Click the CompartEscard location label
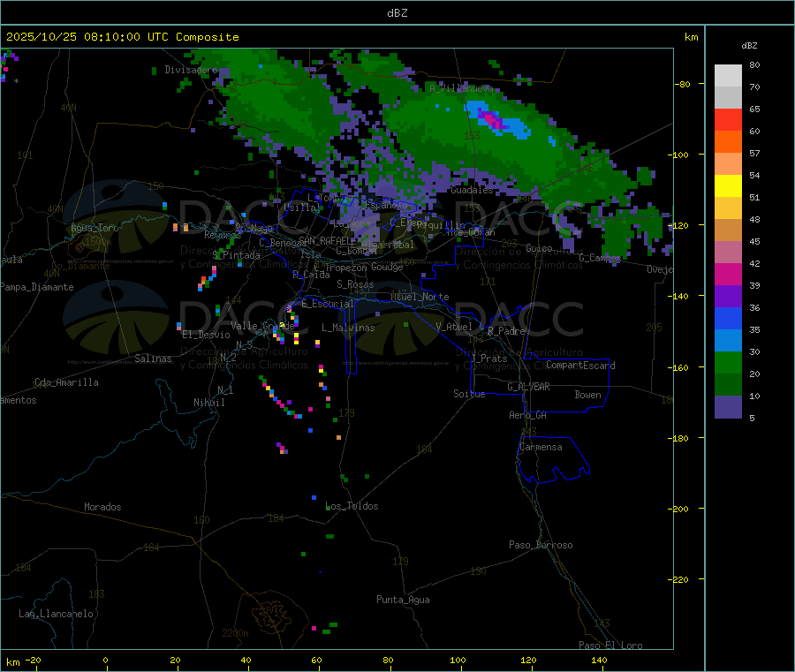The width and height of the screenshot is (795, 672). tap(580, 366)
